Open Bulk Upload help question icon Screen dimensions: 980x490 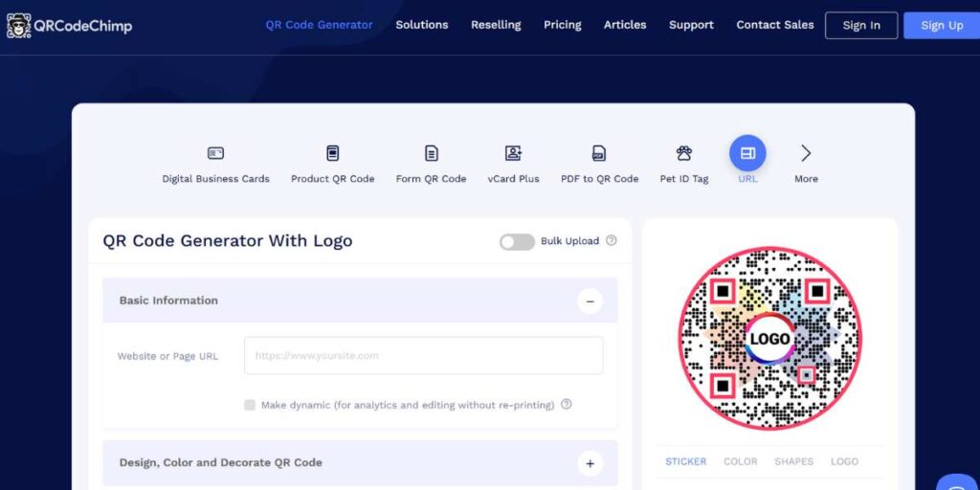[x=612, y=240]
